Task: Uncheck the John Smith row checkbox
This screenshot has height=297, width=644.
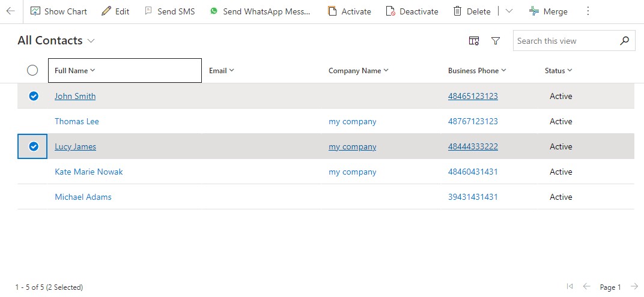Action: click(34, 96)
